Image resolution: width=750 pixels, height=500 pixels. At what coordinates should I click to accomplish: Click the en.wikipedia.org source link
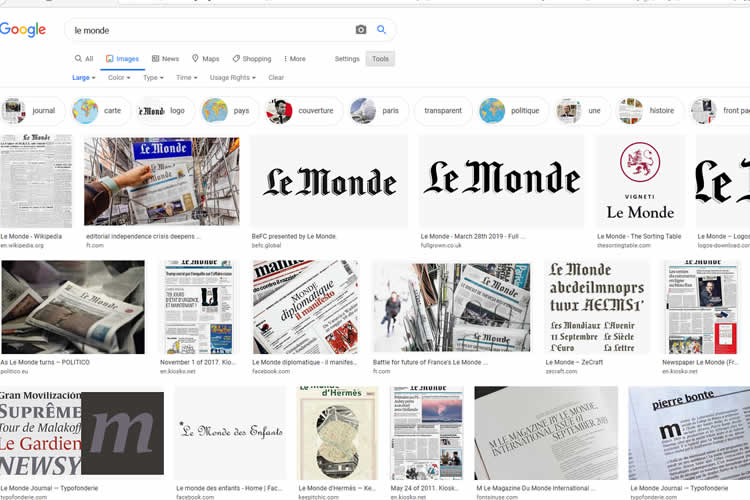22,245
